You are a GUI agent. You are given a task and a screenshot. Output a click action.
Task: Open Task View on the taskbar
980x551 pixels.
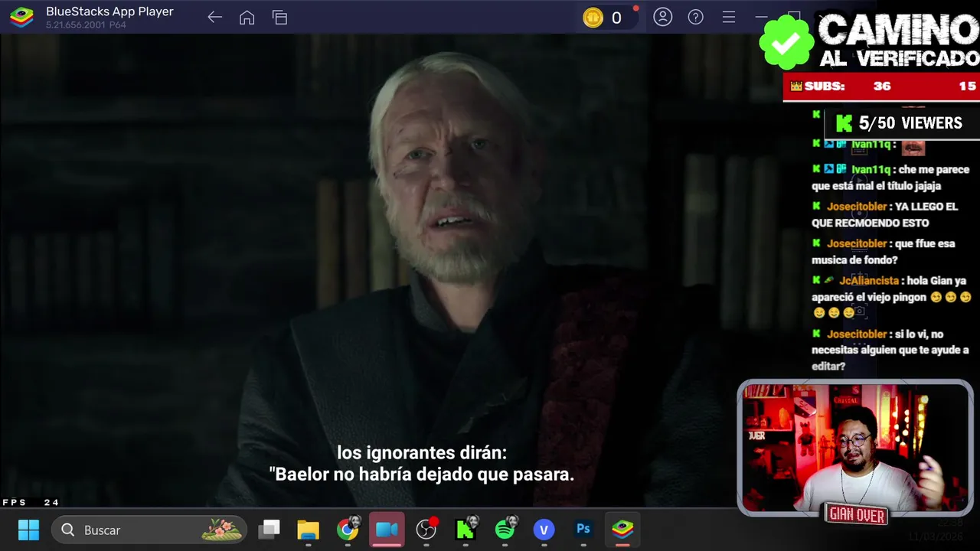[269, 530]
